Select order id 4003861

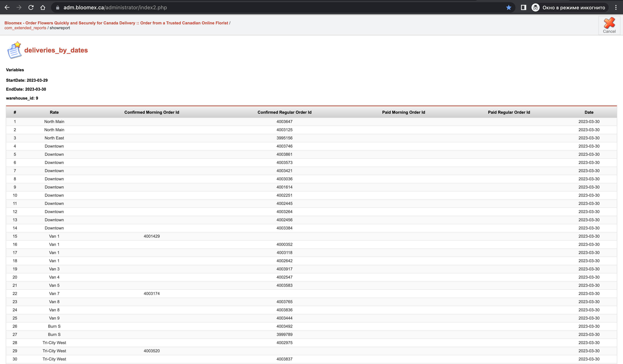point(285,154)
